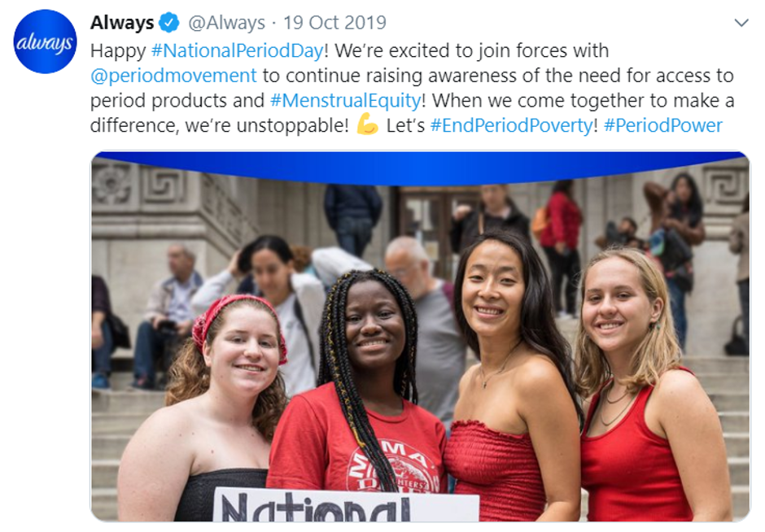Open the Always display name profile
This screenshot has width=765, height=532.
(122, 23)
